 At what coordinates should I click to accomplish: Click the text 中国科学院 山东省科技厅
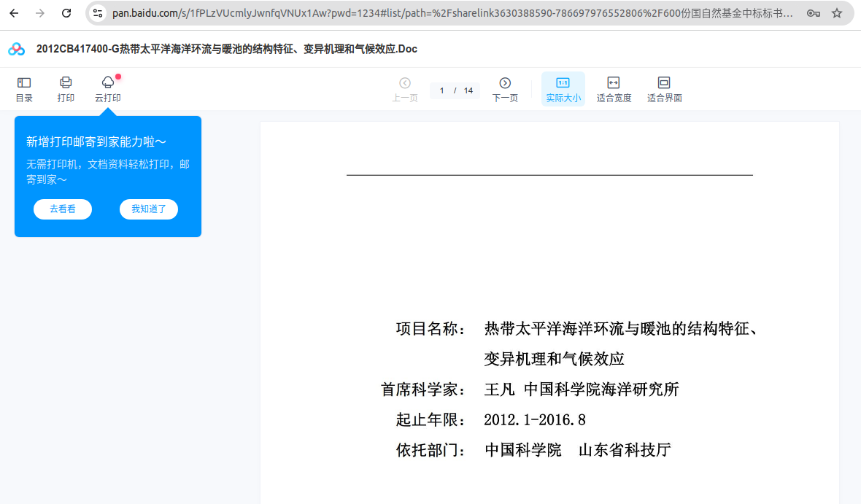pyautogui.click(x=578, y=450)
